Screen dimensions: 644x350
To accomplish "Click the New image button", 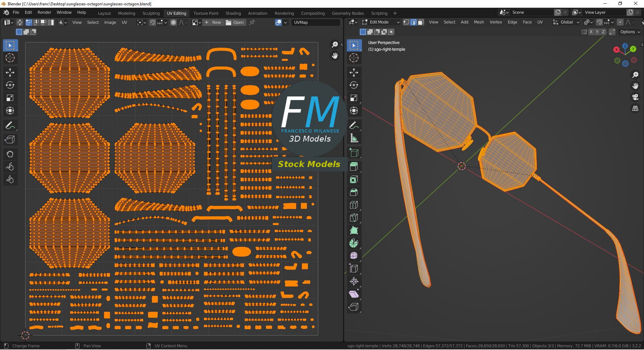I will coord(213,23).
